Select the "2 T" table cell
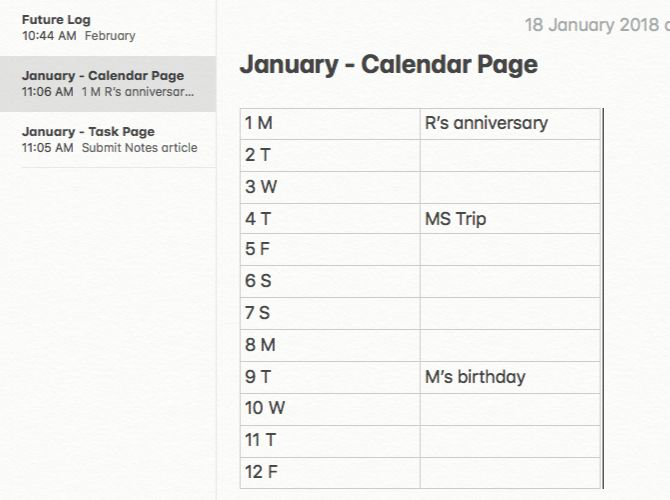This screenshot has height=500, width=670. click(x=330, y=155)
